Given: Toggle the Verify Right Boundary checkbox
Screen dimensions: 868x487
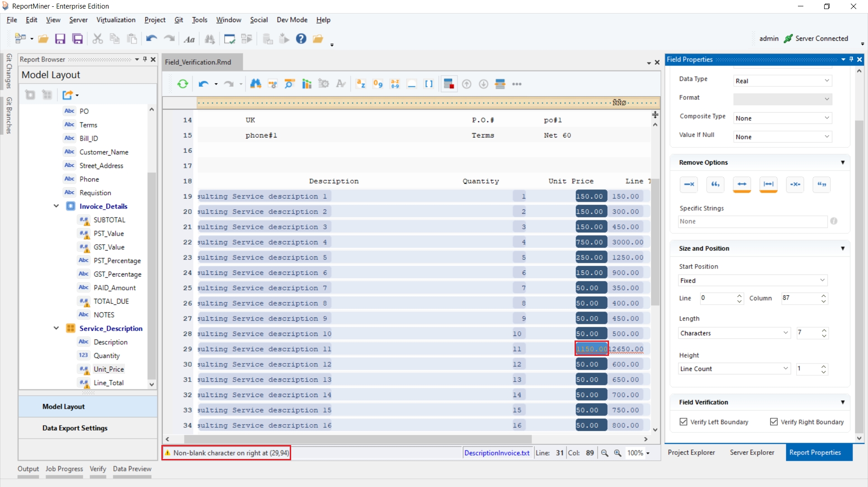Looking at the screenshot, I should [x=774, y=422].
